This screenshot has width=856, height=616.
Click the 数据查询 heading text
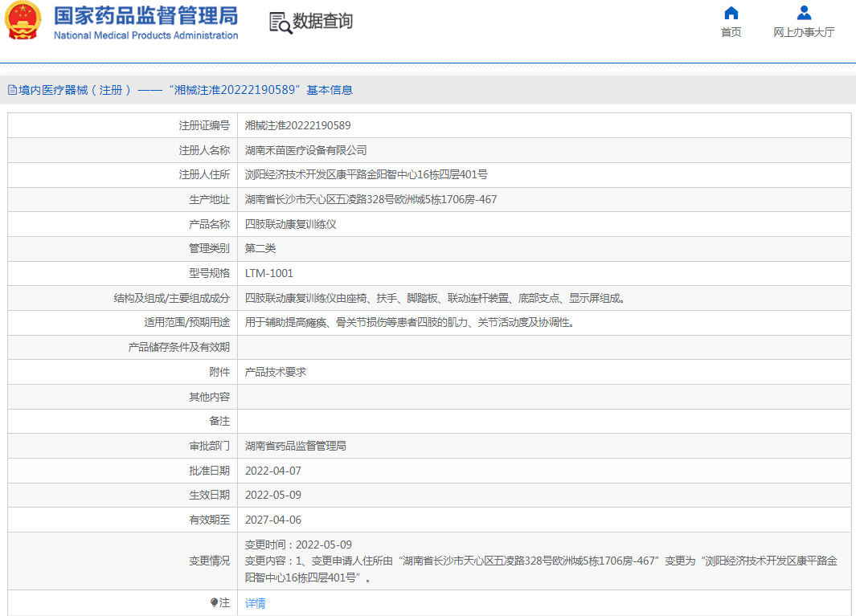(x=322, y=22)
